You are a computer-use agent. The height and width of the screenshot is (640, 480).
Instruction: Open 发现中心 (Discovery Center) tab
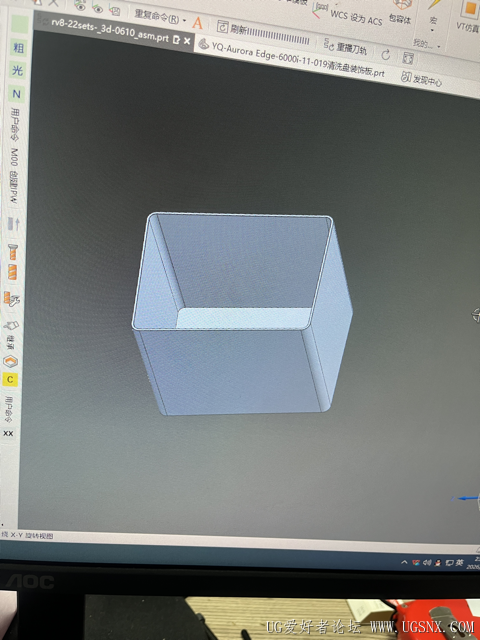click(421, 78)
